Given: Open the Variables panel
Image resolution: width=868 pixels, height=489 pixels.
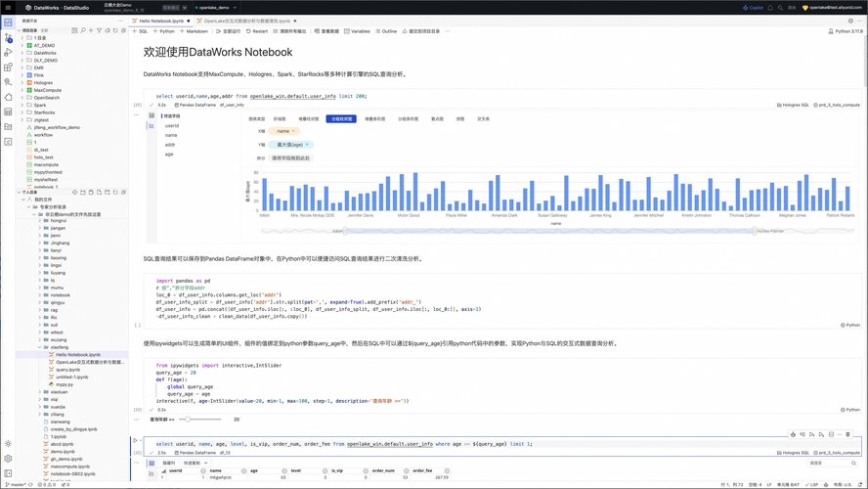Looking at the screenshot, I should tap(357, 31).
